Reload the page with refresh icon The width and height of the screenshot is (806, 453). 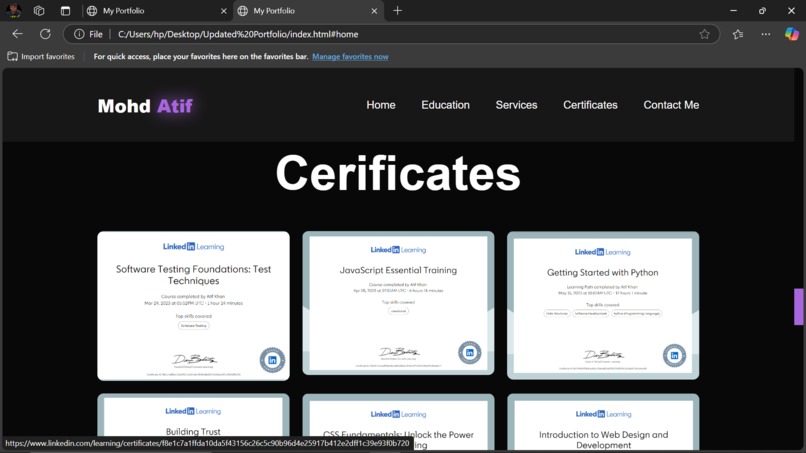[45, 34]
